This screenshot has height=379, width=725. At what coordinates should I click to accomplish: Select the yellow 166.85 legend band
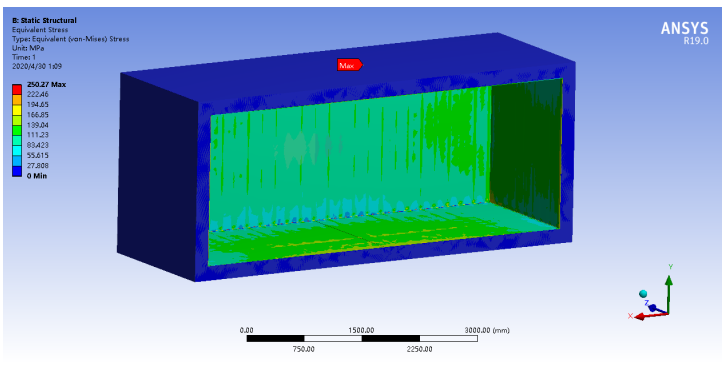pyautogui.click(x=17, y=120)
